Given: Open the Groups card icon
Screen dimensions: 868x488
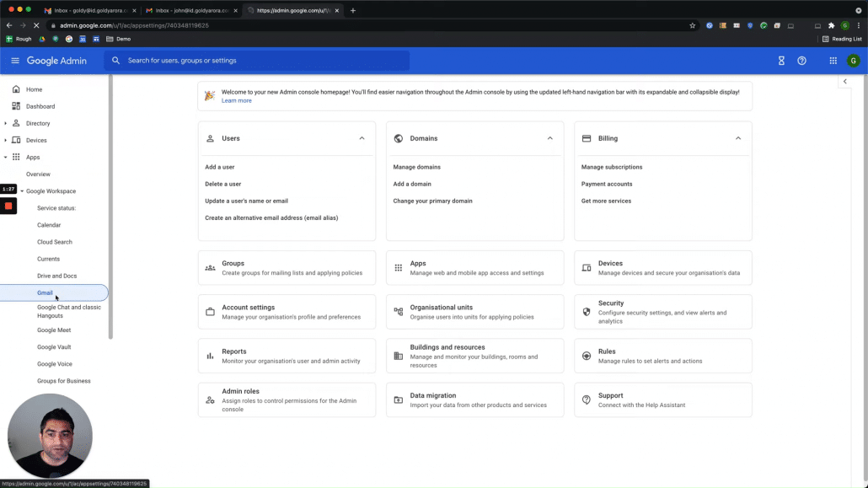Looking at the screenshot, I should point(211,268).
